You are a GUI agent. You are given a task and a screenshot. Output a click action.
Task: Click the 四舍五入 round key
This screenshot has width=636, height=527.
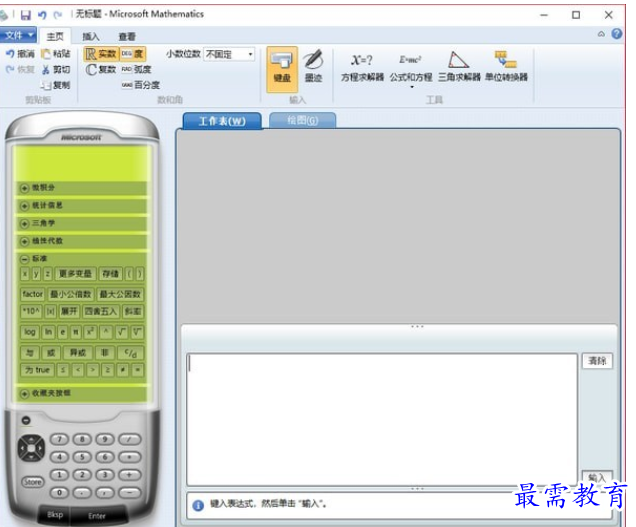(x=101, y=312)
